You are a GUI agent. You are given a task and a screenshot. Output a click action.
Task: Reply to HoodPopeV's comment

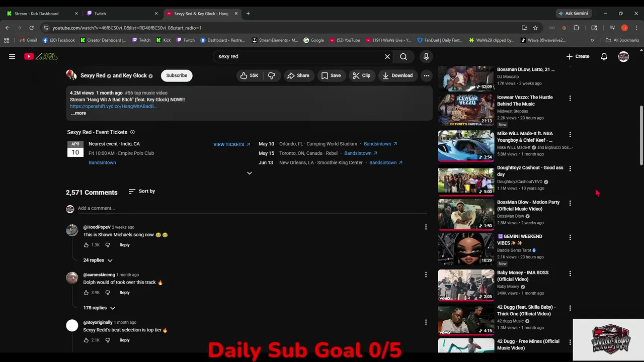(x=124, y=245)
